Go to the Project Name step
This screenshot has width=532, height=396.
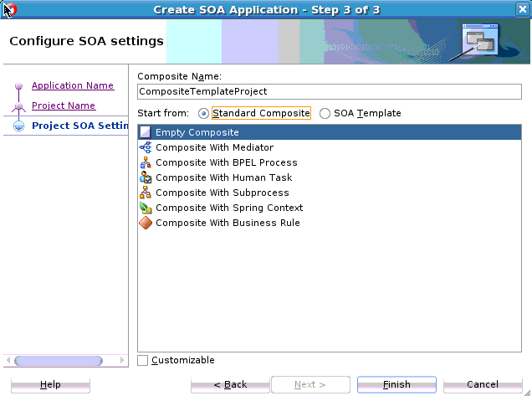pos(63,105)
